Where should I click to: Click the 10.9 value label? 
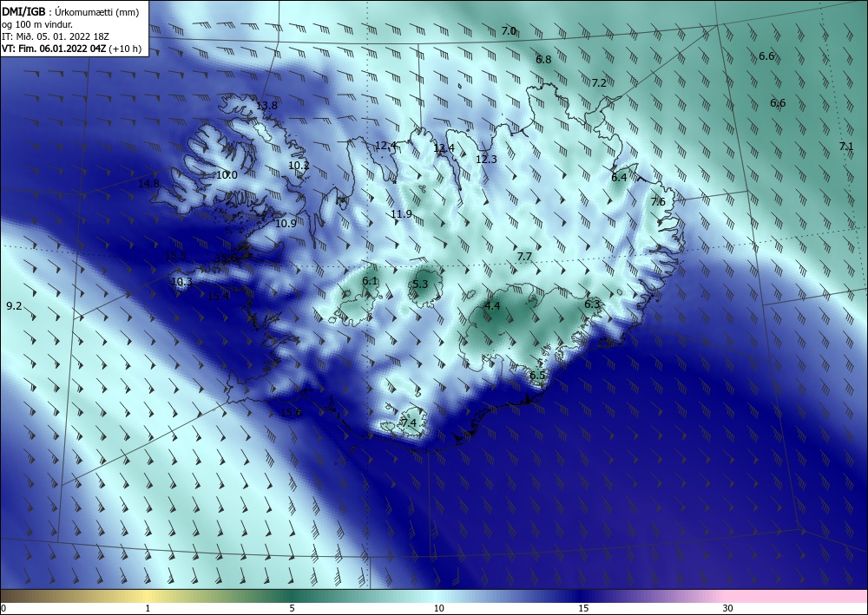coord(286,224)
